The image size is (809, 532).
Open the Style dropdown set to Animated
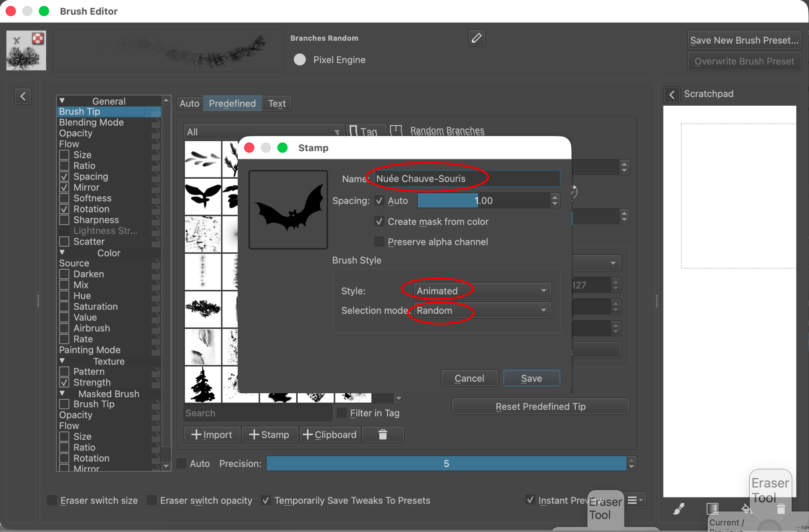click(482, 291)
